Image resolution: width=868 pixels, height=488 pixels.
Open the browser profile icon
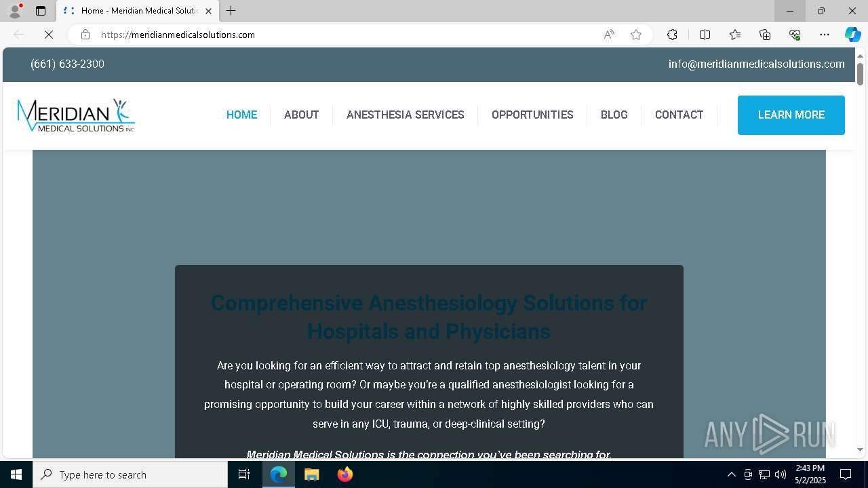tap(15, 11)
